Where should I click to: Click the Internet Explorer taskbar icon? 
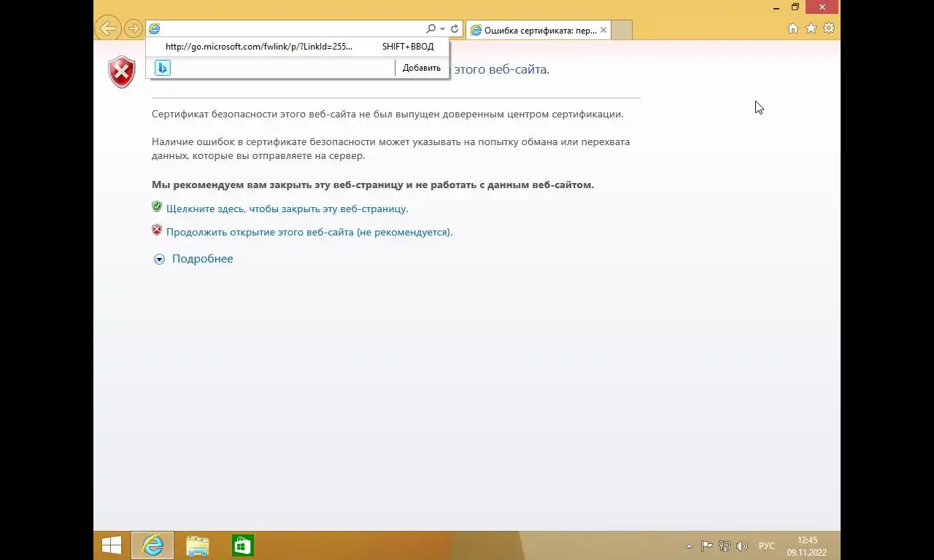click(153, 545)
